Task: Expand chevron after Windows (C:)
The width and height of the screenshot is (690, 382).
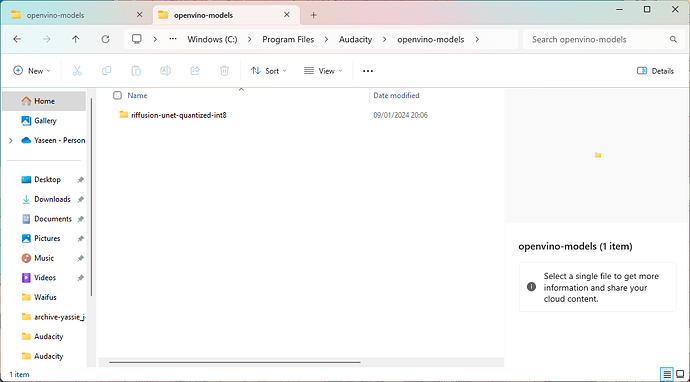Action: pos(250,39)
